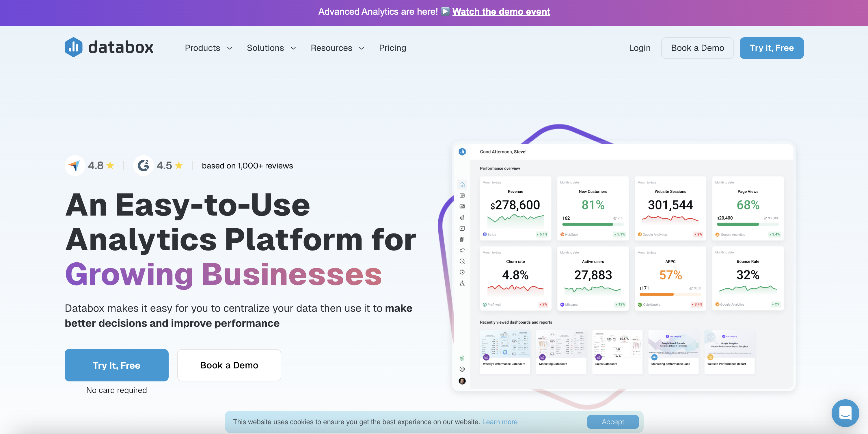Click the New Customers green progress bar
The image size is (868, 434).
[587, 225]
